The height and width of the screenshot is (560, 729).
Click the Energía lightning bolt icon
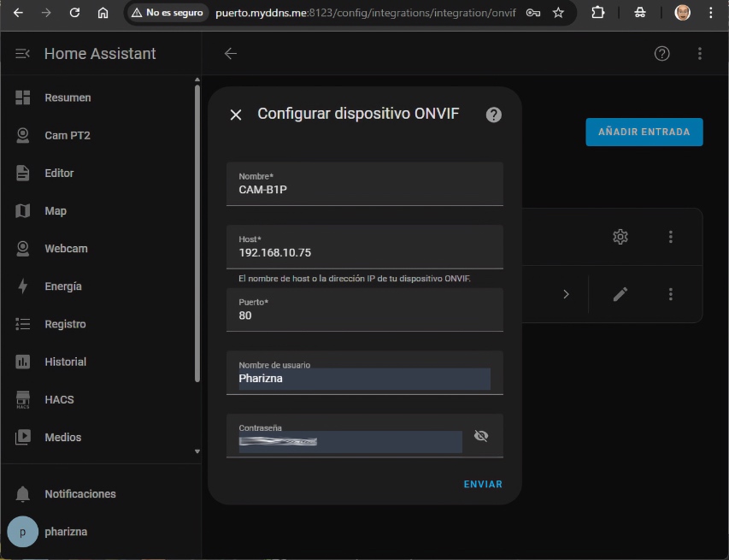pos(22,286)
